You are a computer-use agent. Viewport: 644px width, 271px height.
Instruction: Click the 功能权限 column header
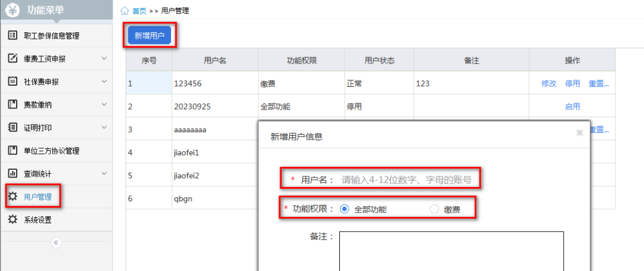pos(302,60)
